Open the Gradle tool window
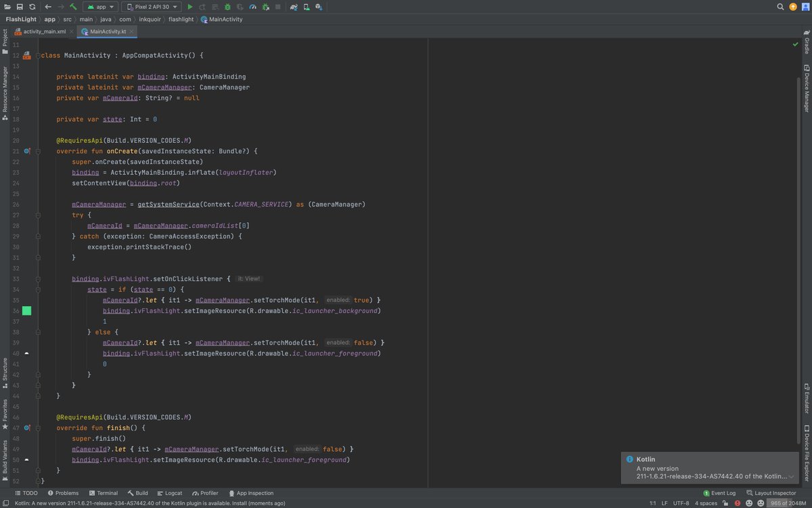 [807, 42]
